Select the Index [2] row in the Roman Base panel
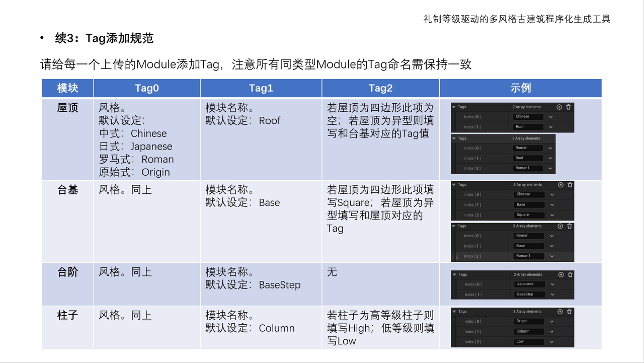 471,255
